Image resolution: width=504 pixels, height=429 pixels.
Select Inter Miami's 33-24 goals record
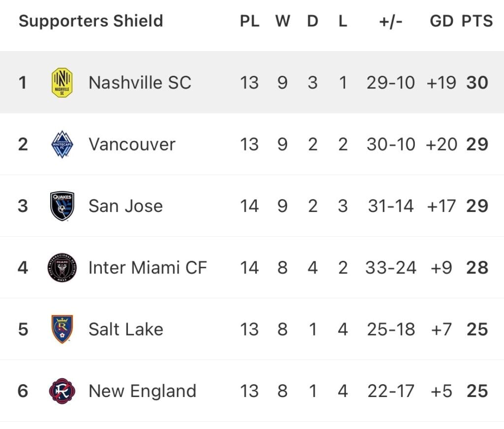coord(390,268)
